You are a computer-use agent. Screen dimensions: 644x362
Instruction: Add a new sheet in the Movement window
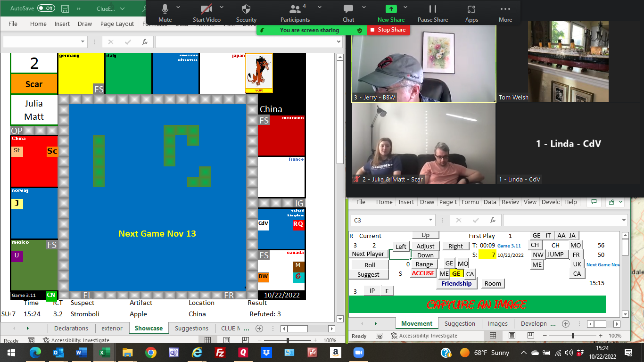(566, 324)
